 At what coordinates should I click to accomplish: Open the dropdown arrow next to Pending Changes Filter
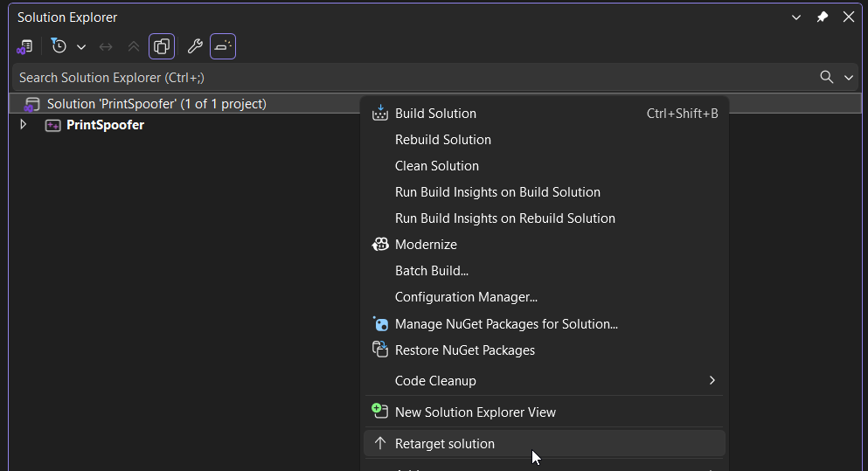point(81,47)
